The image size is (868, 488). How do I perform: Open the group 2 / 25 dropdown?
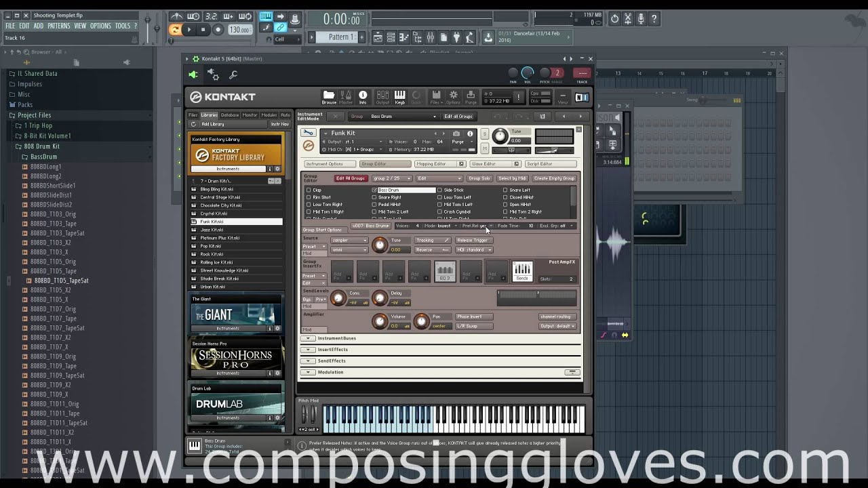(392, 178)
